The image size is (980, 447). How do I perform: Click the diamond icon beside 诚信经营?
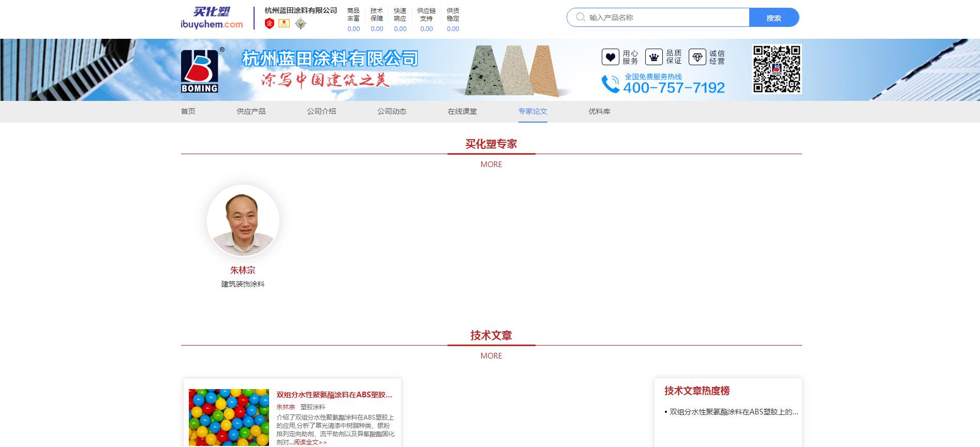pyautogui.click(x=697, y=57)
